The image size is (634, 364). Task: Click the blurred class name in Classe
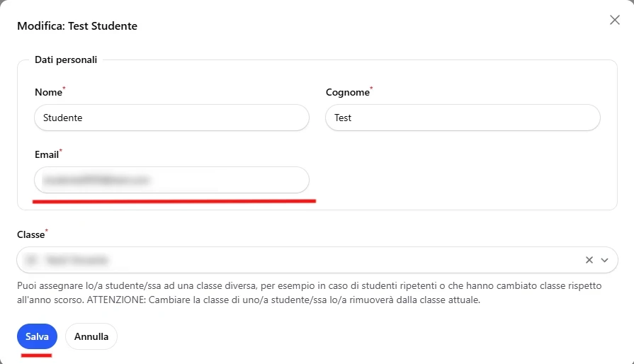coord(66,260)
